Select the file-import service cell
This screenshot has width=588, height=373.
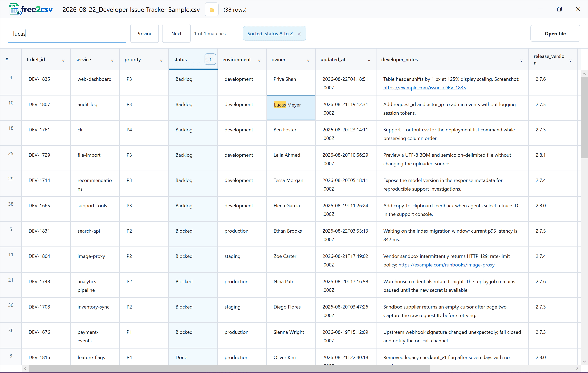95,158
